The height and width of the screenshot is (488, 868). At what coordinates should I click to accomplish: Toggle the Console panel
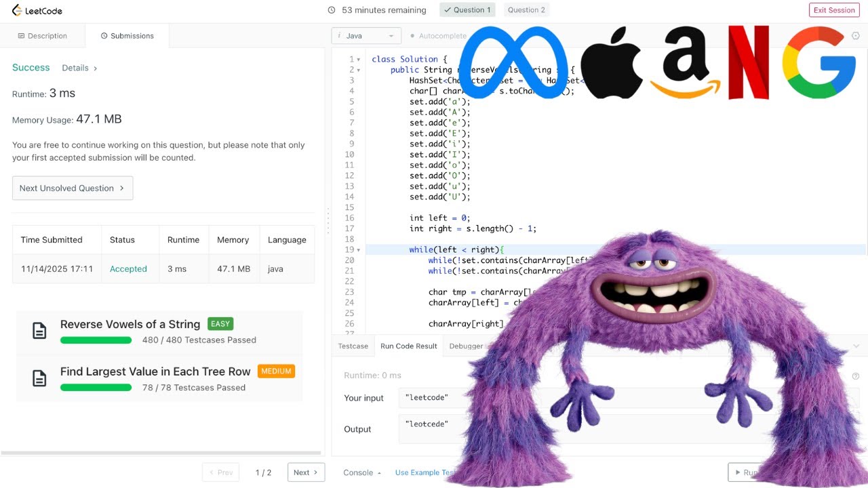point(362,472)
